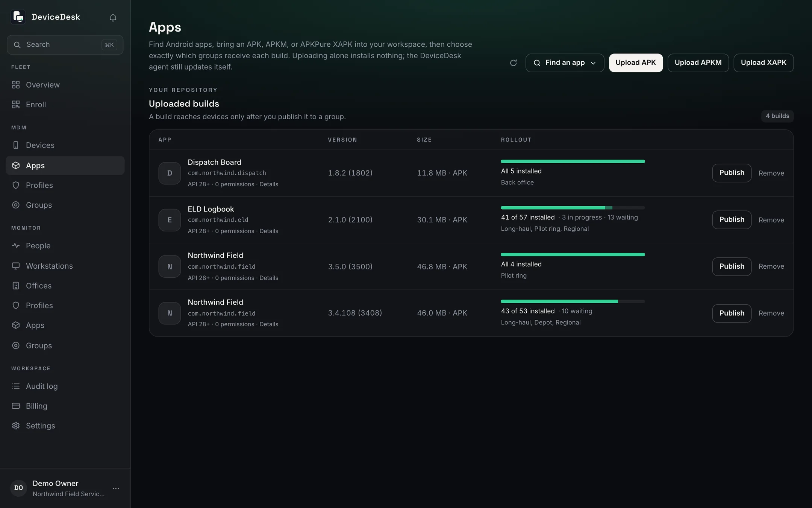This screenshot has height=508, width=812.
Task: Click com.northwind.dispatch package name
Action: click(227, 173)
